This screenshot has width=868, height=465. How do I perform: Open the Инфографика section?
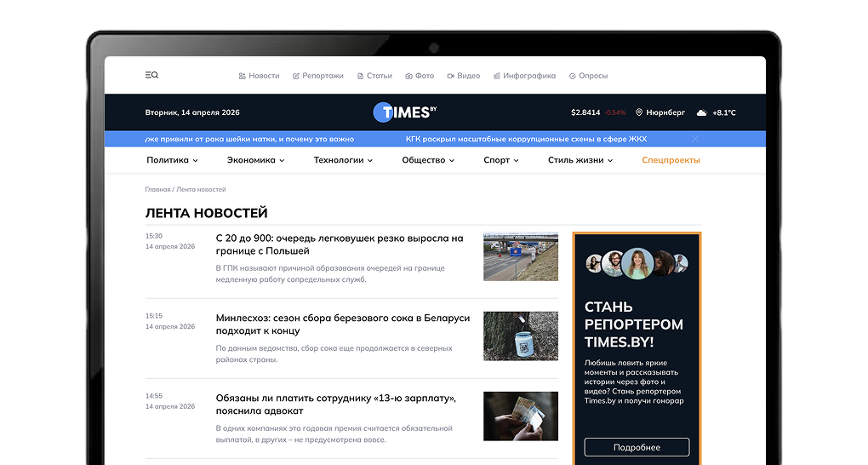click(x=529, y=76)
